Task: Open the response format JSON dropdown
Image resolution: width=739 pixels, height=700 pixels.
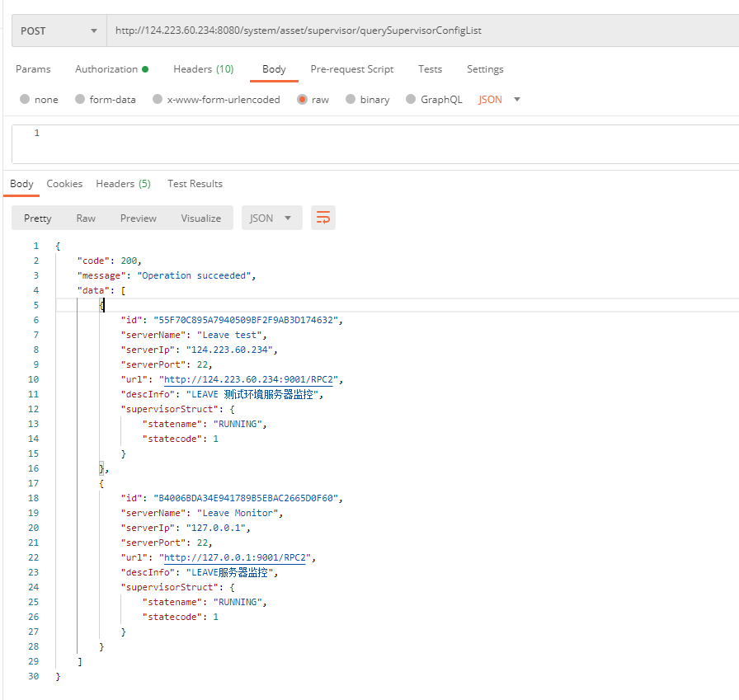Action: click(x=271, y=218)
